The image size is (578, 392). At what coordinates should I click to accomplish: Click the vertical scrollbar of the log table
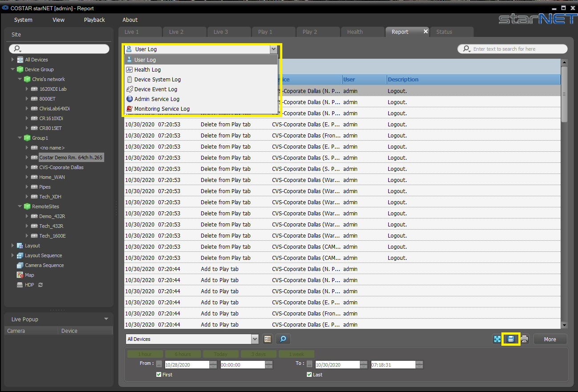click(564, 194)
